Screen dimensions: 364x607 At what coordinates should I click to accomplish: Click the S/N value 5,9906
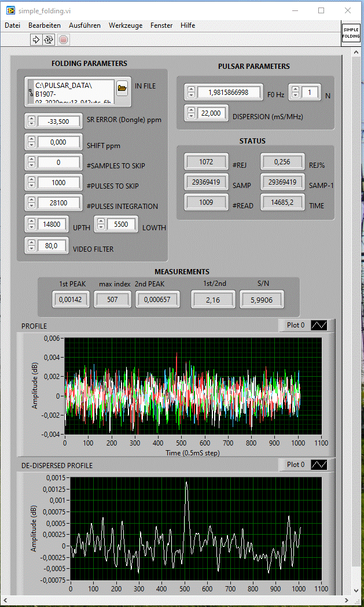pos(262,299)
